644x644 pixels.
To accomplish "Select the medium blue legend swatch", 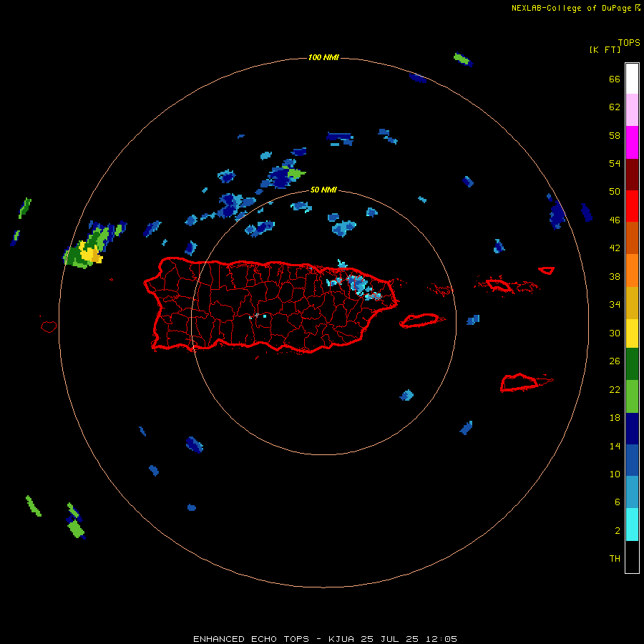I will point(632,460).
